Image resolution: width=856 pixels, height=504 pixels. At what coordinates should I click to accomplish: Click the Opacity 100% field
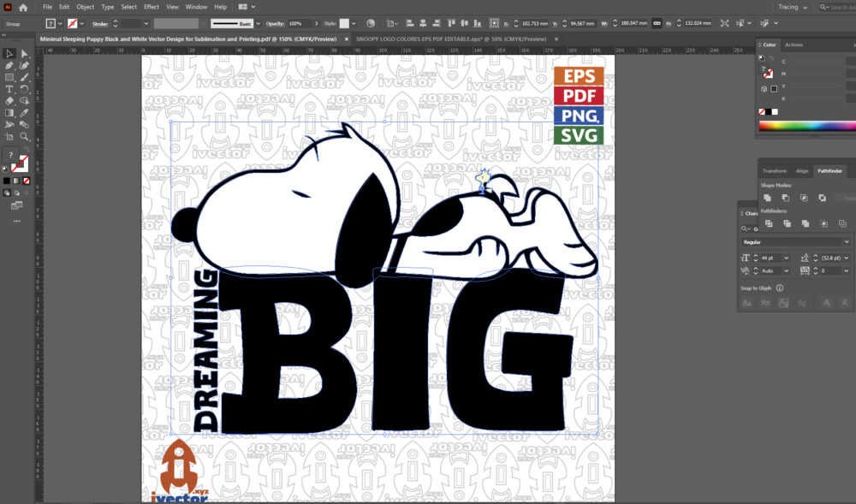pos(299,23)
